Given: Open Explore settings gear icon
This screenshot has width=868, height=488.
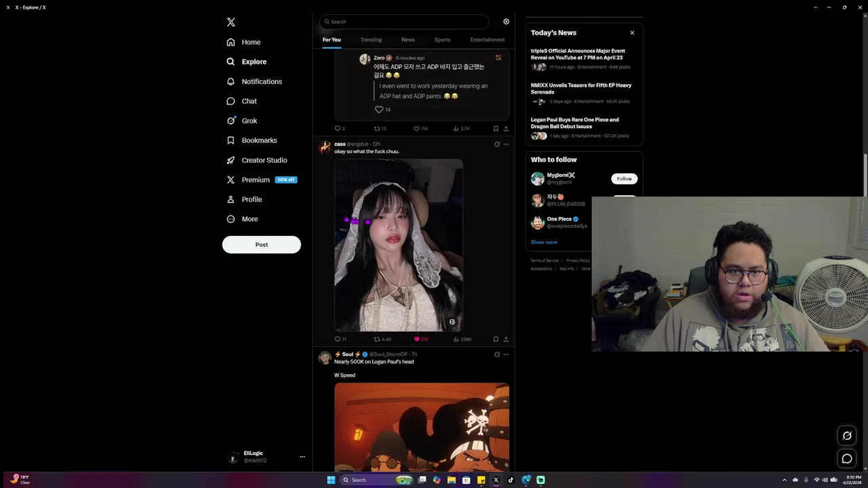Looking at the screenshot, I should pos(506,22).
